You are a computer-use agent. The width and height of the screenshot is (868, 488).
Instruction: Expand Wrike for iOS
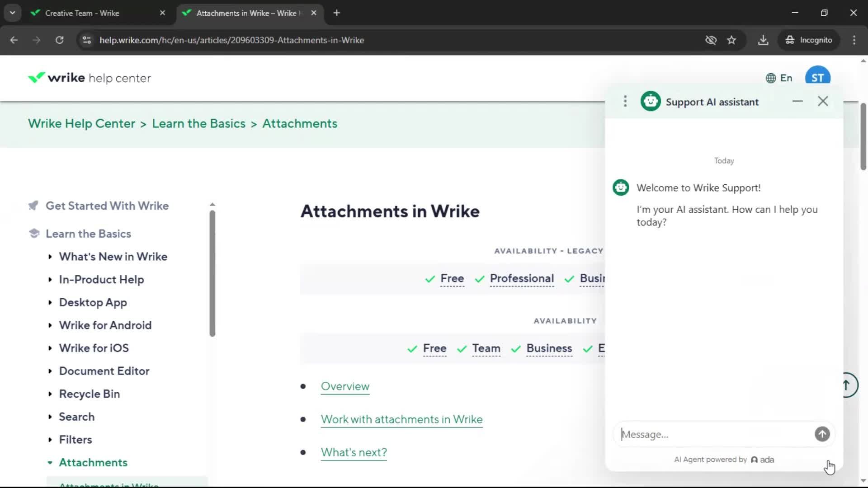pyautogui.click(x=94, y=348)
